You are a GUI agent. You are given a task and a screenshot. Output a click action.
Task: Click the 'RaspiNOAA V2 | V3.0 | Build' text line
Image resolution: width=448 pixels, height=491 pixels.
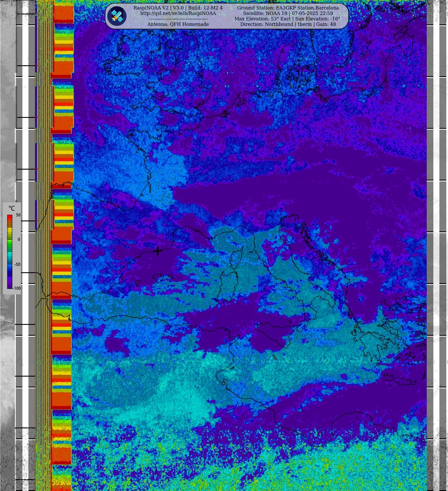178,8
